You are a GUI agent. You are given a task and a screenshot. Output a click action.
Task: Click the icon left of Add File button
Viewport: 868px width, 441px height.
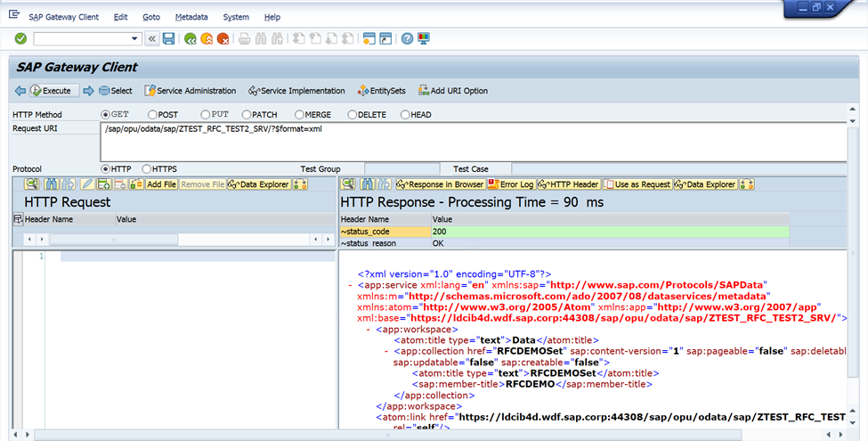(136, 184)
